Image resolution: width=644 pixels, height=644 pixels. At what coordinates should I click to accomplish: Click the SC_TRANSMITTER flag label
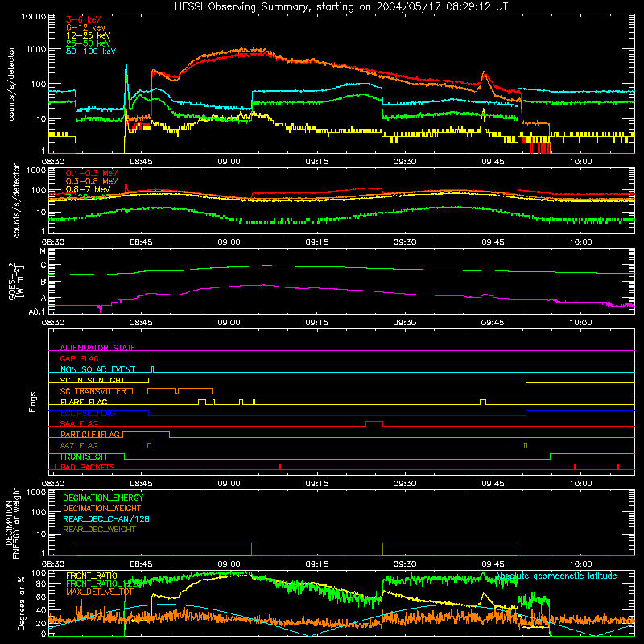[x=93, y=391]
